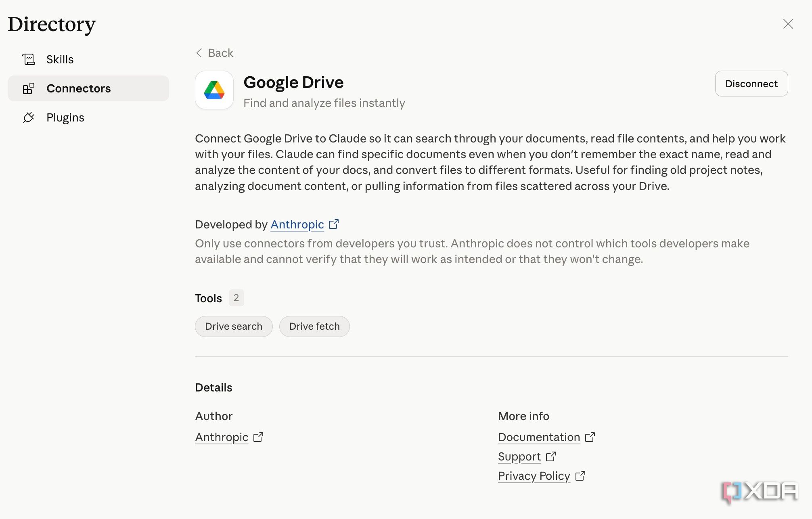
Task: Click the More info heading
Action: pyautogui.click(x=523, y=416)
